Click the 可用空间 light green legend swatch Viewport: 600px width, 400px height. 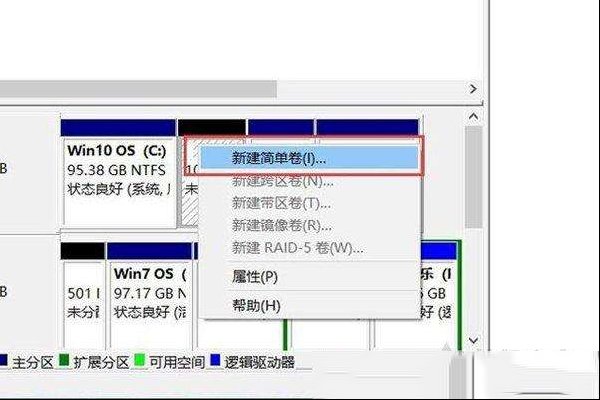(x=140, y=360)
